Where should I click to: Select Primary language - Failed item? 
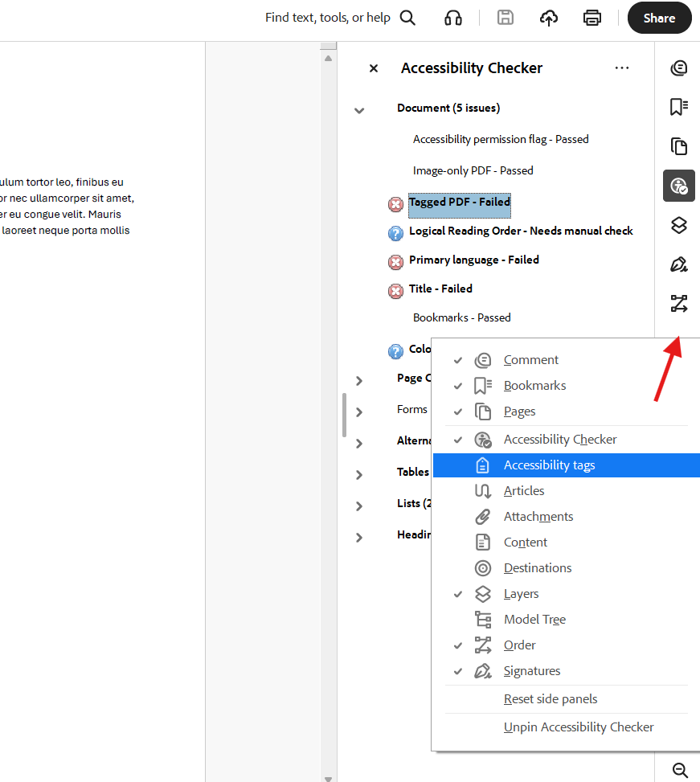(473, 260)
